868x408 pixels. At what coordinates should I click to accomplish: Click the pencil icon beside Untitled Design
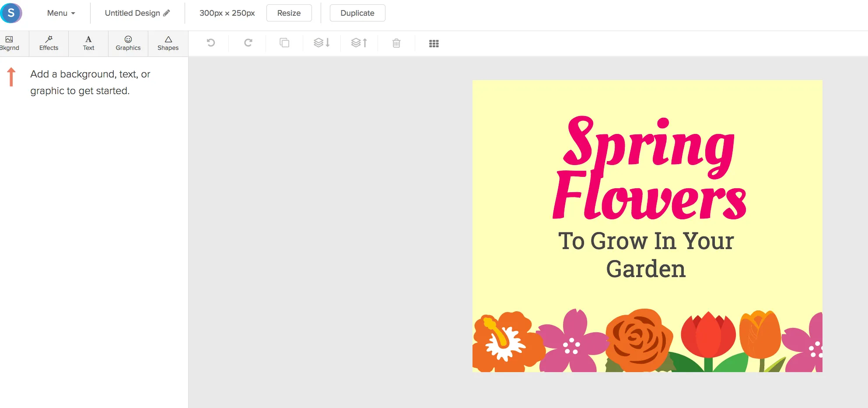[x=167, y=13]
